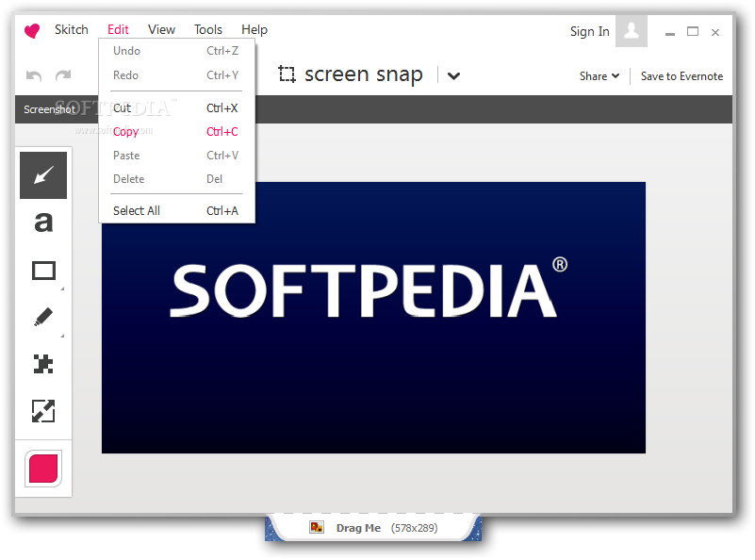Minimize the Skitch window
This screenshot has width=755, height=560.
pos(670,33)
